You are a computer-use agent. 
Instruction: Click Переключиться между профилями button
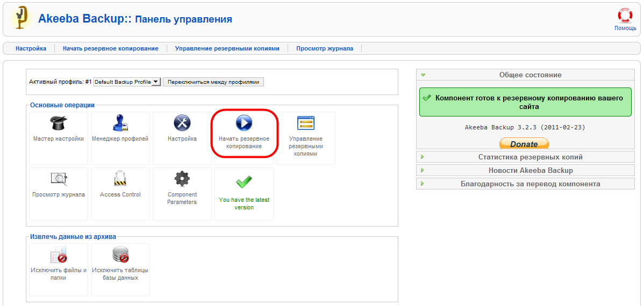click(213, 82)
